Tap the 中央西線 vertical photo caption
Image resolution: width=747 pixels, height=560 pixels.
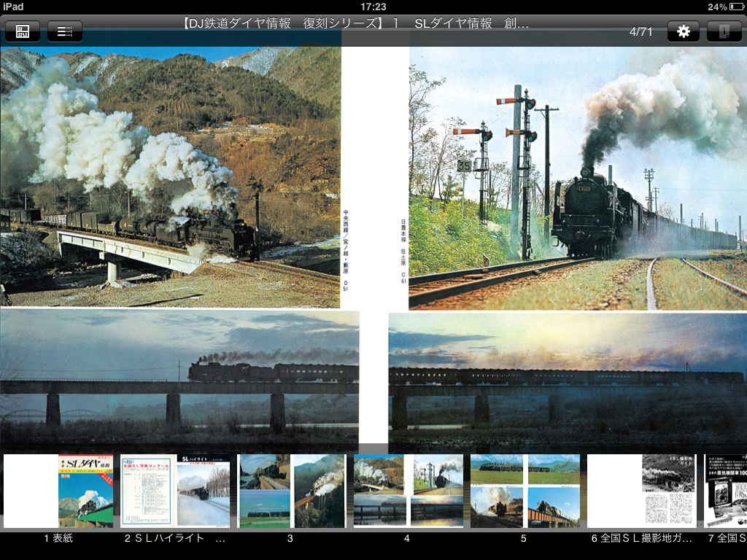tap(346, 251)
